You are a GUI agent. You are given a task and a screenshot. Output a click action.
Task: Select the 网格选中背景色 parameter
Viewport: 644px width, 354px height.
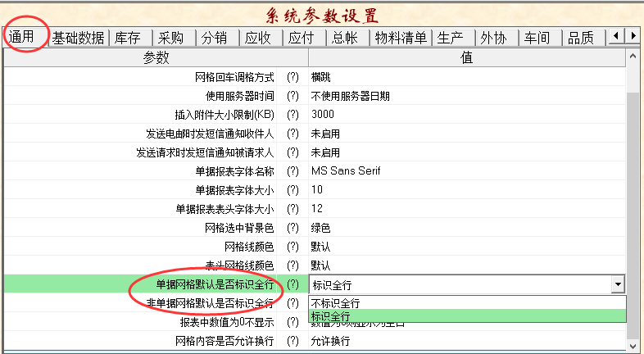pos(239,228)
